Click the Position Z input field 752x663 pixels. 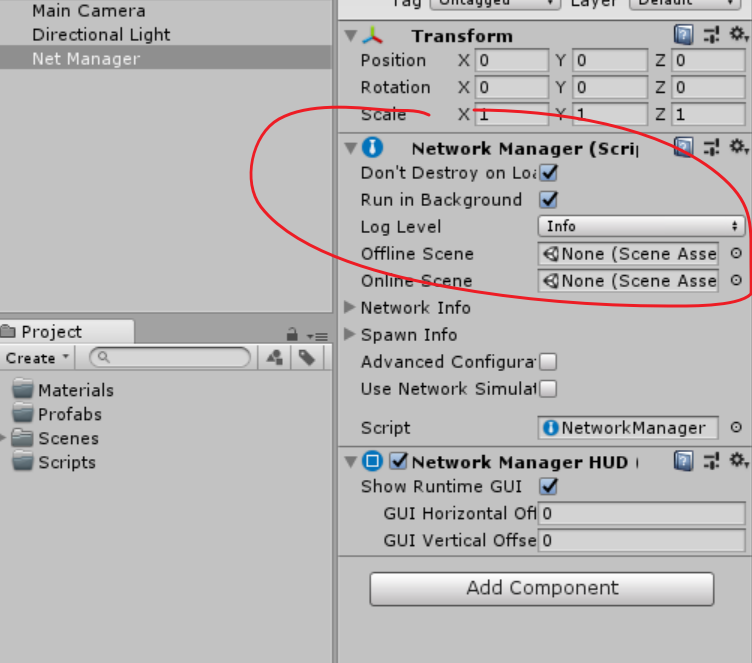point(708,60)
